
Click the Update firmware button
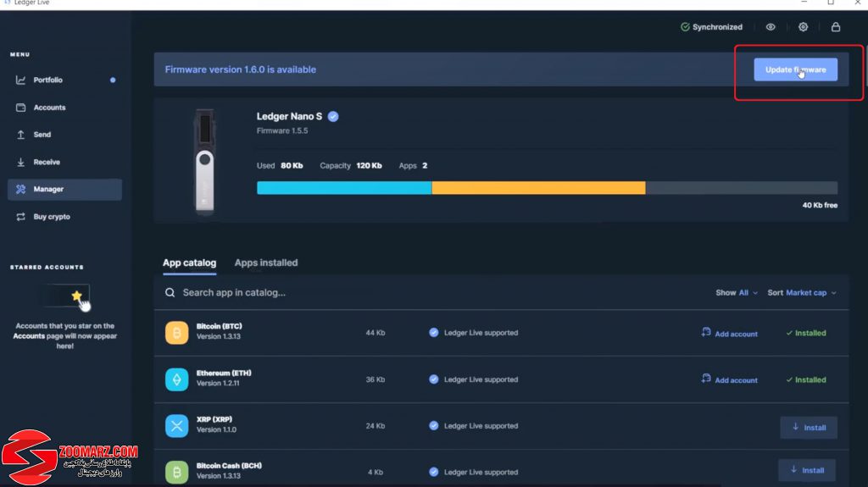point(795,69)
